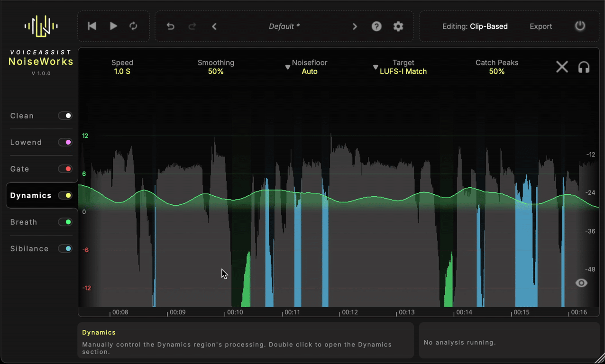Open the Noisefloor dropdown arrow
The image size is (605, 364).
(x=287, y=67)
